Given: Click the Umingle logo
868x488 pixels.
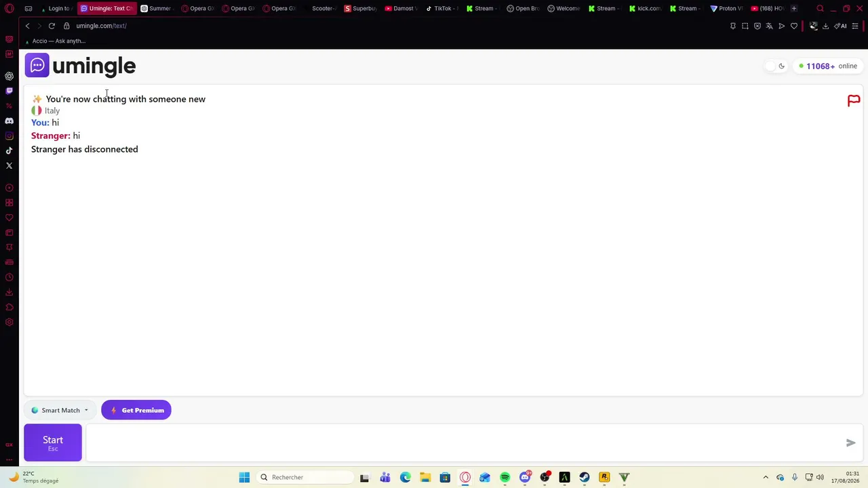Looking at the screenshot, I should click(x=80, y=66).
